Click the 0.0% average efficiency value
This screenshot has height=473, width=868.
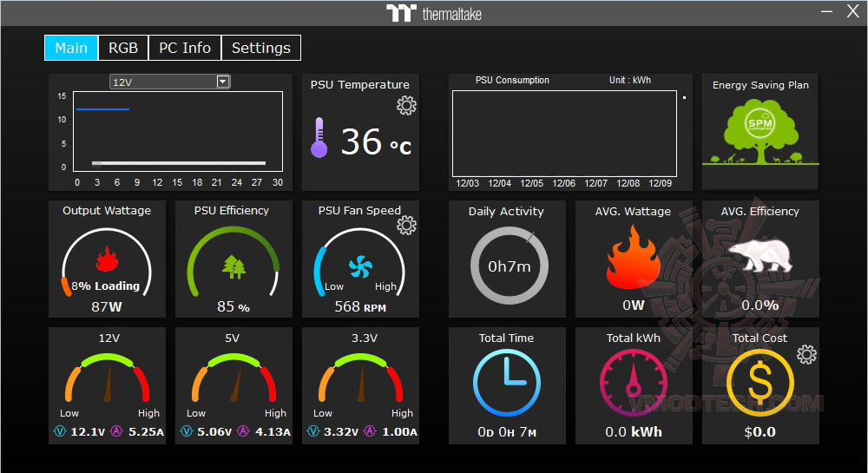(760, 305)
